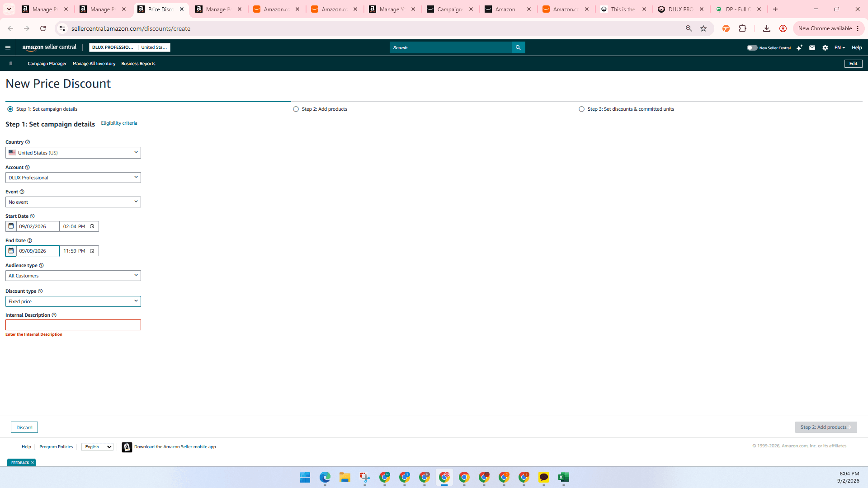Bookmark this page with the star icon
This screenshot has height=488, width=868.
(x=703, y=28)
